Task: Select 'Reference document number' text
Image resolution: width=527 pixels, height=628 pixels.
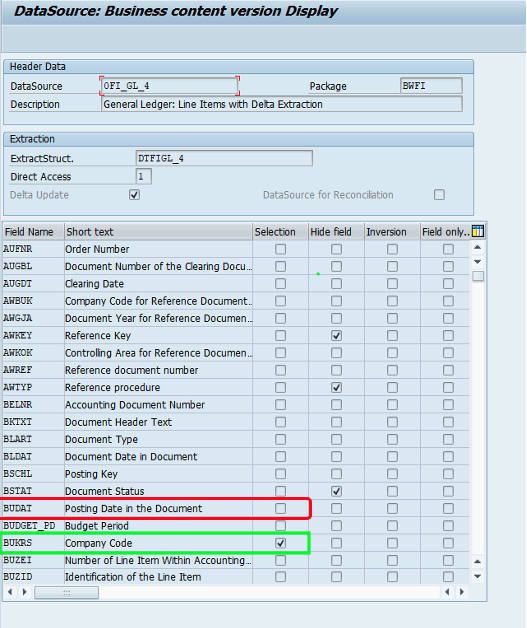Action: pos(132,370)
